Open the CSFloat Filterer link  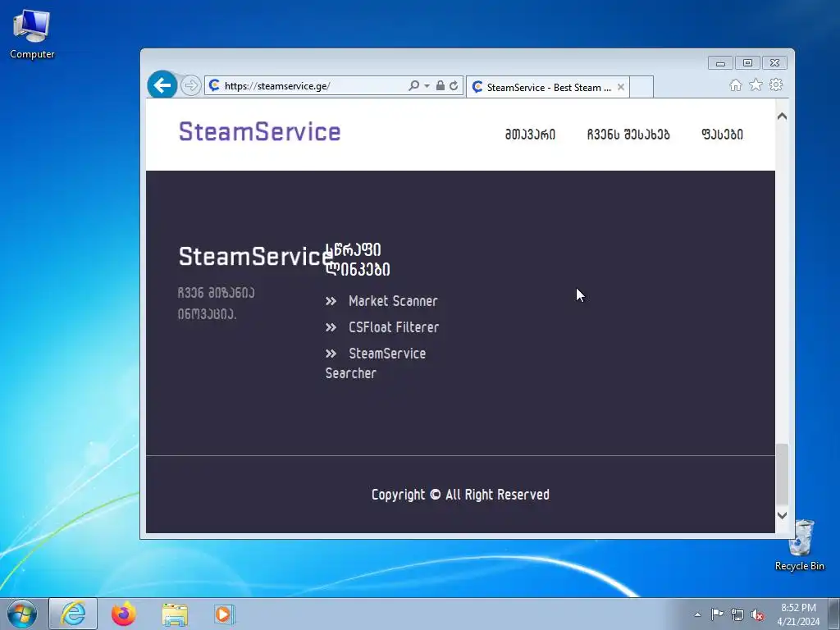point(393,327)
